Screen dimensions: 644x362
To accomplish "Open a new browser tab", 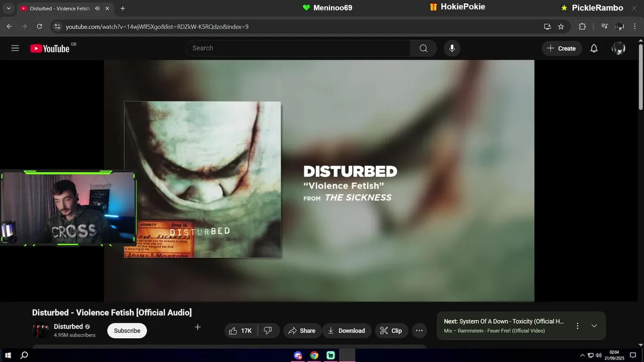I will (x=122, y=9).
